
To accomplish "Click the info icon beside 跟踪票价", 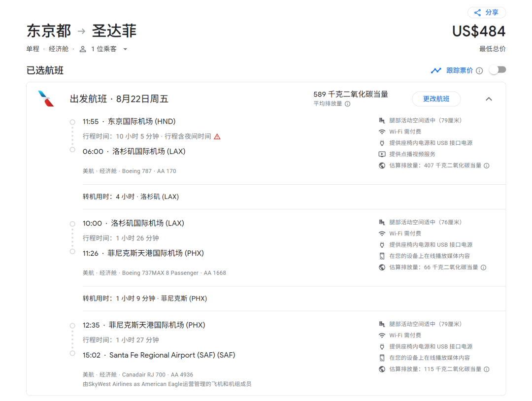I will 479,70.
